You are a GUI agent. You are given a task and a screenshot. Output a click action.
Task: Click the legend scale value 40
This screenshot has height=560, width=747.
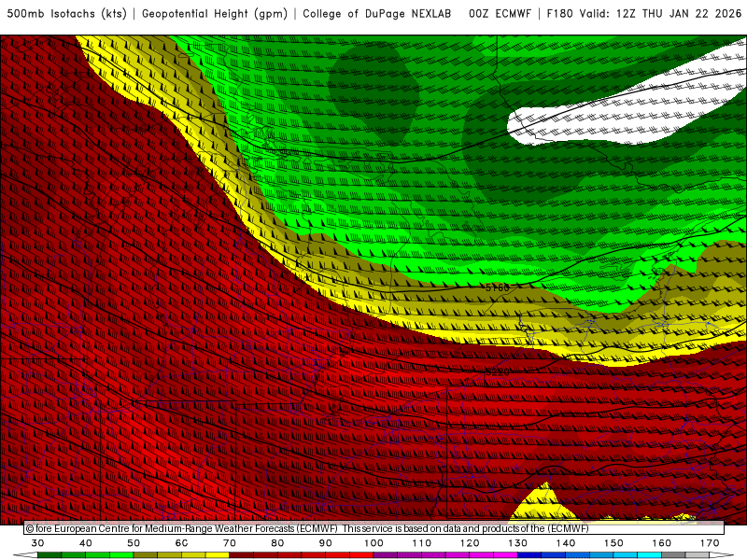(85, 543)
